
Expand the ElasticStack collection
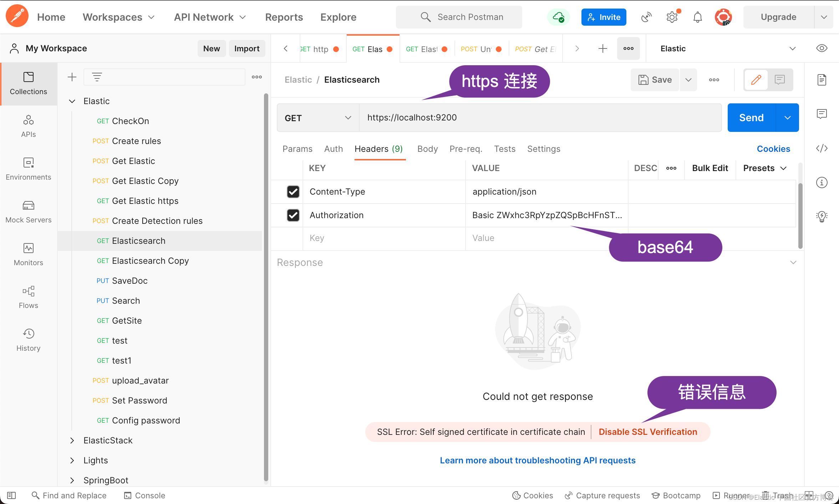(x=72, y=440)
